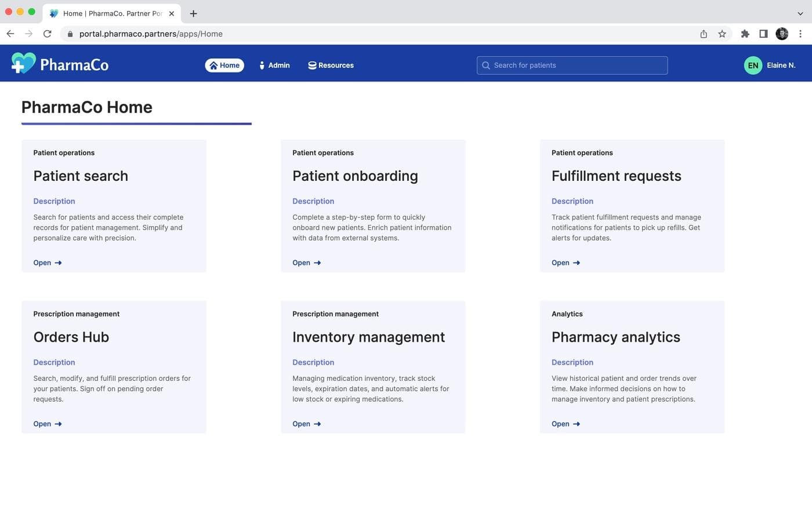Toggle the browser side panel icon
The height and width of the screenshot is (513, 812).
coord(763,34)
